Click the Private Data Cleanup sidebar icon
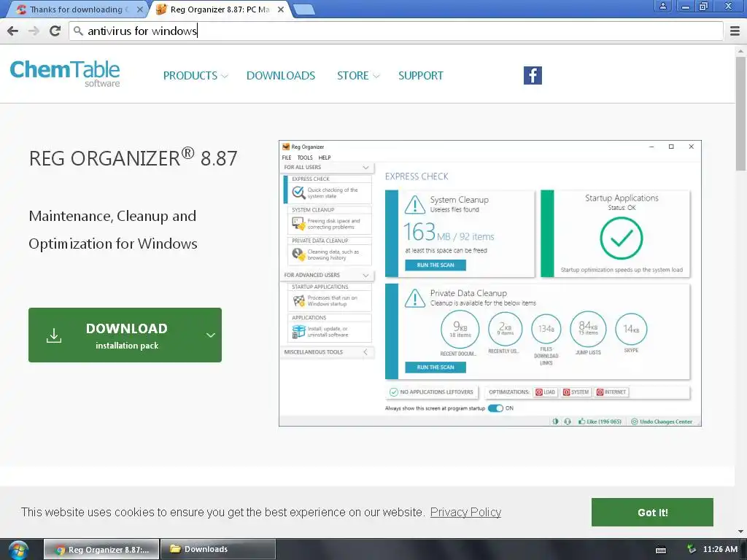Viewport: 747px width, 560px height. click(x=298, y=254)
